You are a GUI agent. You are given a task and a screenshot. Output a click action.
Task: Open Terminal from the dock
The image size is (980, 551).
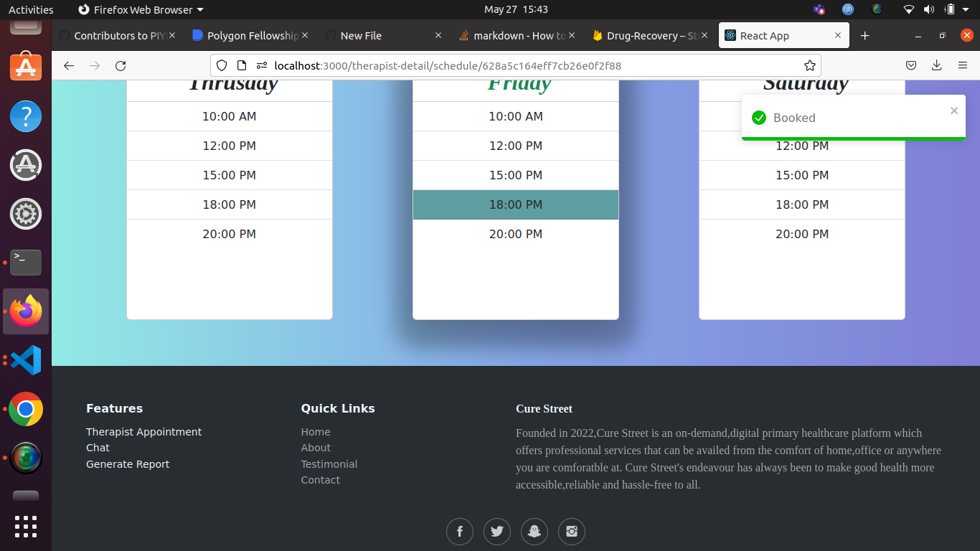click(x=26, y=263)
